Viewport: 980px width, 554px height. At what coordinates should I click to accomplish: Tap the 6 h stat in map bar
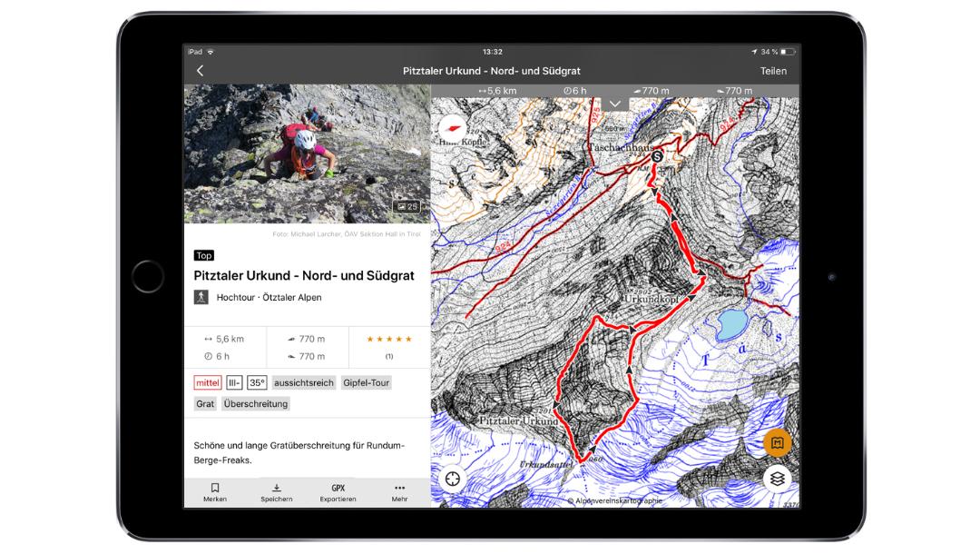[575, 91]
